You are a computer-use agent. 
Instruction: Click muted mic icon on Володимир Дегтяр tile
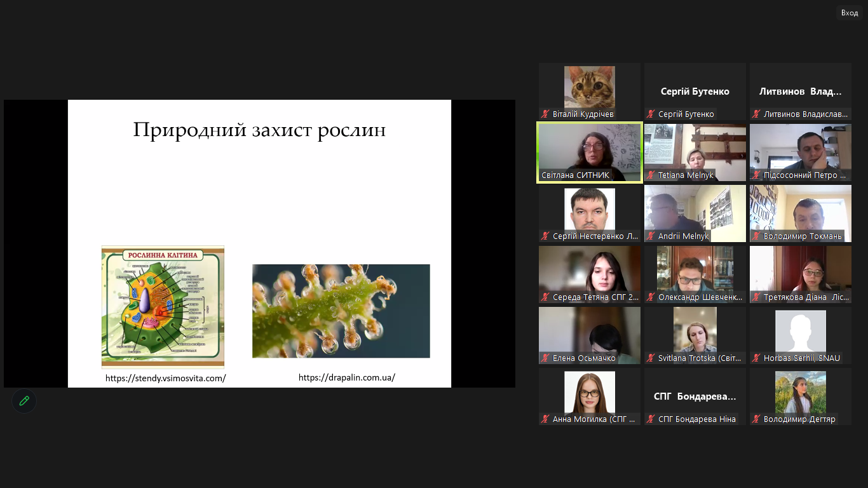point(756,419)
